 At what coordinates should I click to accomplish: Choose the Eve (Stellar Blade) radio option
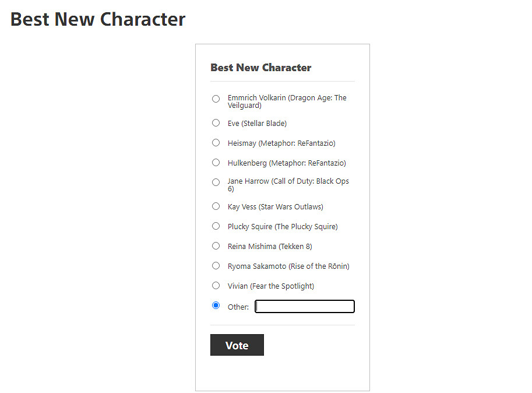[216, 123]
